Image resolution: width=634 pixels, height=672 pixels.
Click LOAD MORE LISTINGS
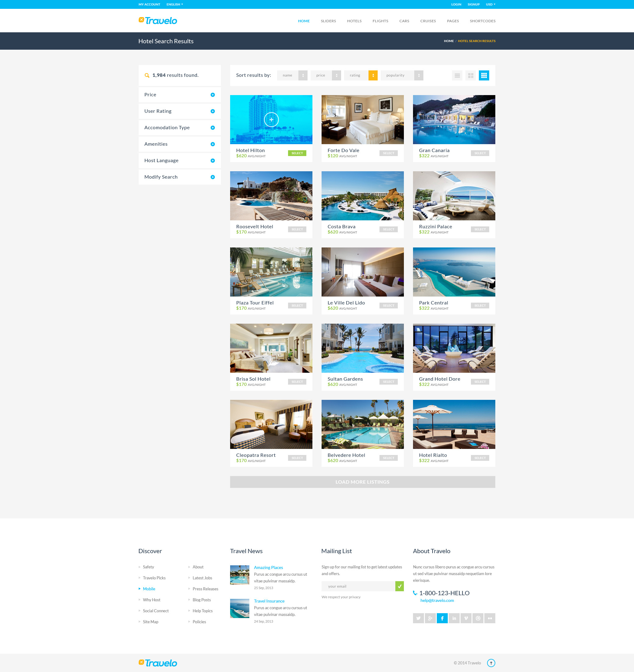(362, 482)
